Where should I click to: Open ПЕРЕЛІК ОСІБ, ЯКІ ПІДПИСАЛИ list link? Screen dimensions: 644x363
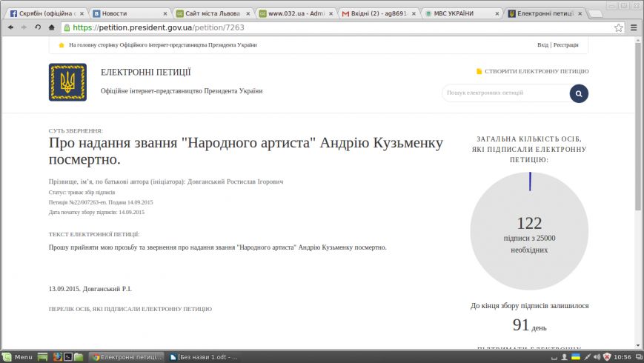tap(130, 309)
